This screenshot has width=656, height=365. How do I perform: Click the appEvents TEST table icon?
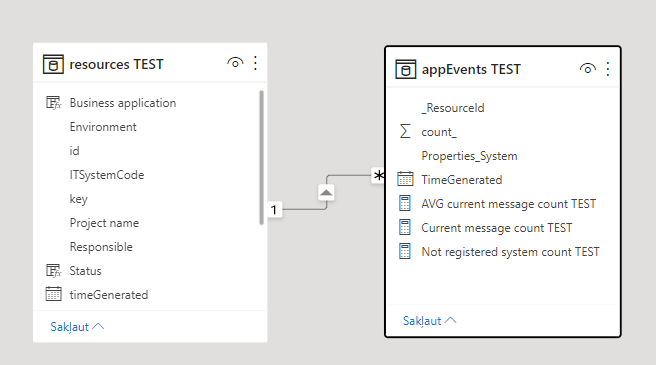click(405, 69)
